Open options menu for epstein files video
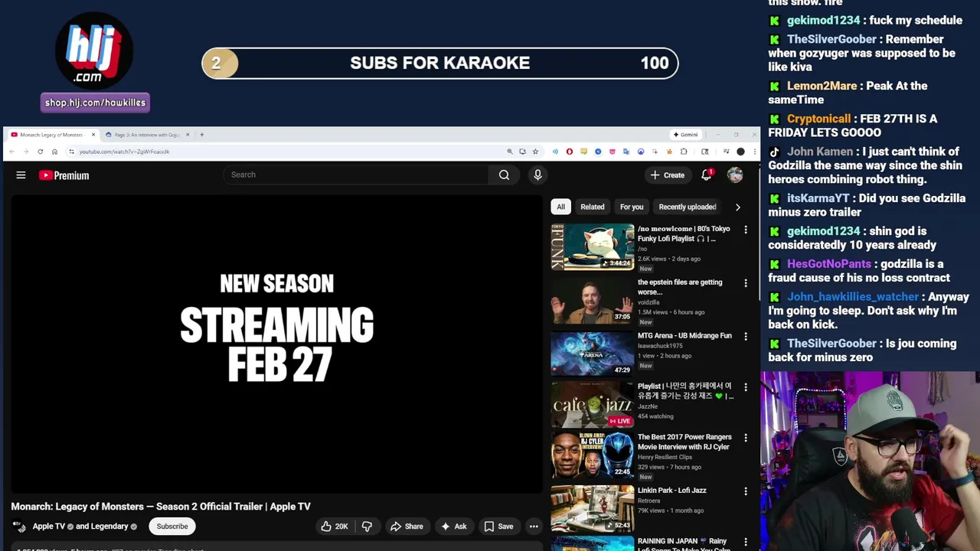This screenshot has width=980, height=551. pyautogui.click(x=746, y=283)
